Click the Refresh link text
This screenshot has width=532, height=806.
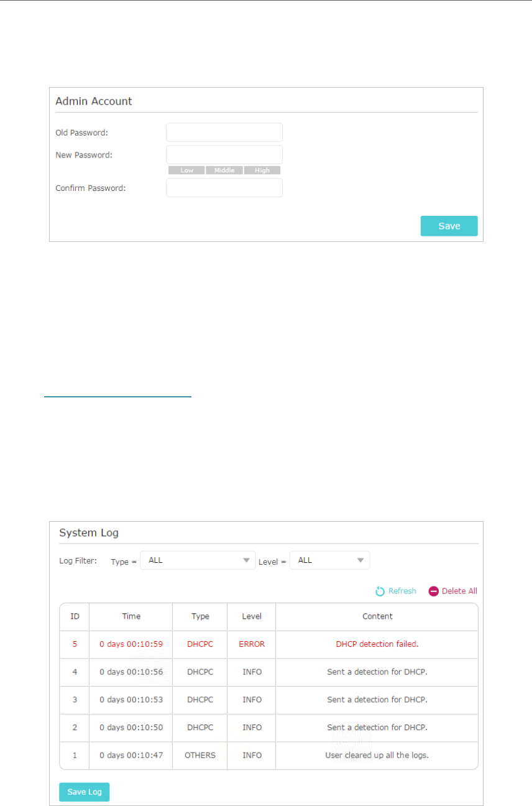pyautogui.click(x=402, y=591)
